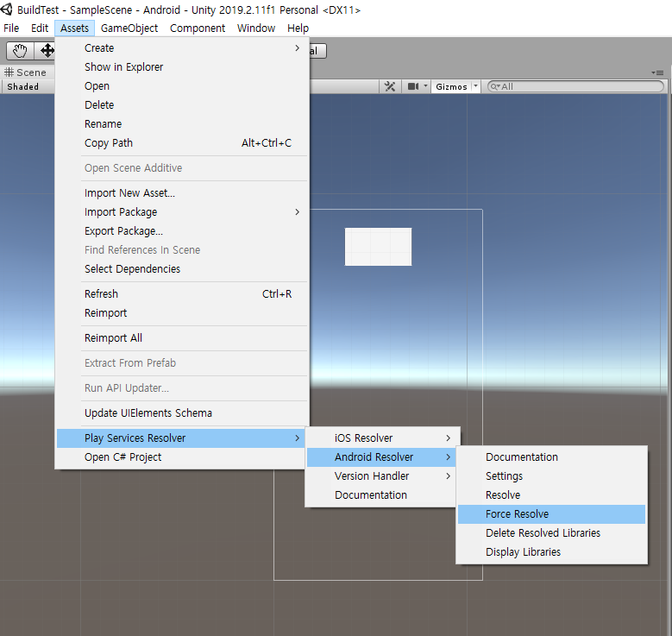Choose Force Resolve
Screen dimensions: 672x636
pos(551,514)
